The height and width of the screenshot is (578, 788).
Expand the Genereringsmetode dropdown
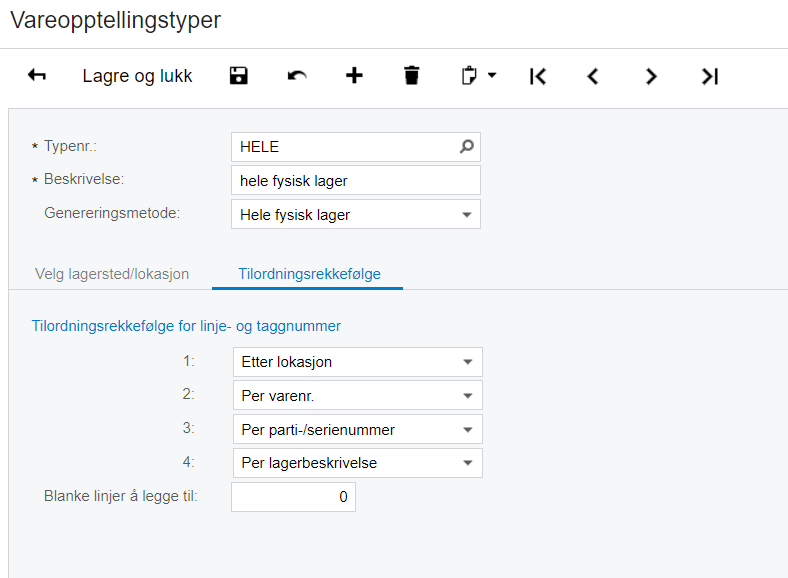pos(466,215)
